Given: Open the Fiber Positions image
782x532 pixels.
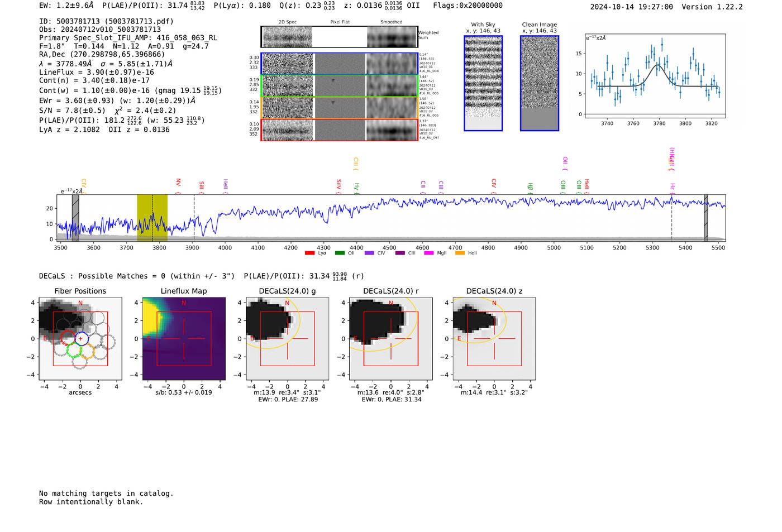Looking at the screenshot, I should [x=80, y=339].
